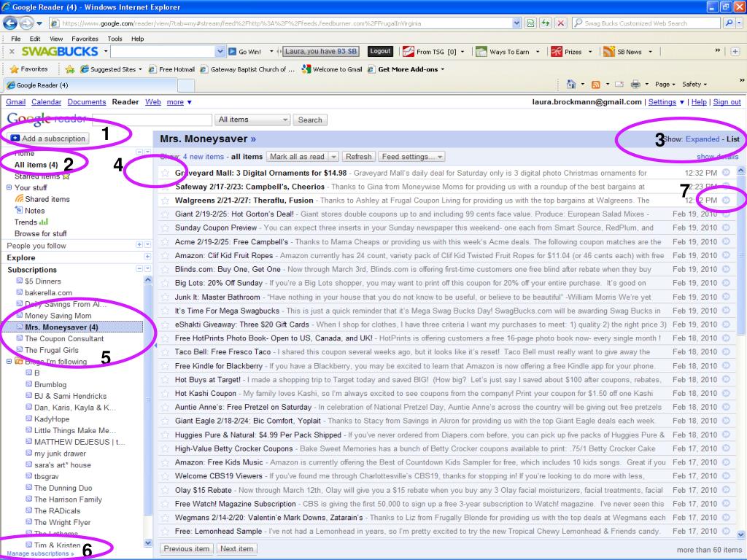747x560 pixels.
Task: Click the From TSG mail icon
Action: click(x=409, y=52)
